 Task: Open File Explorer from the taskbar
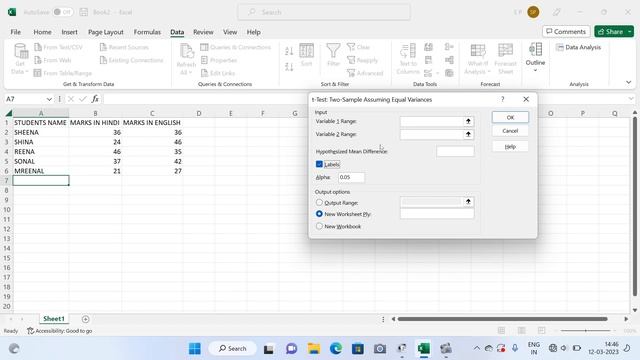(x=313, y=349)
